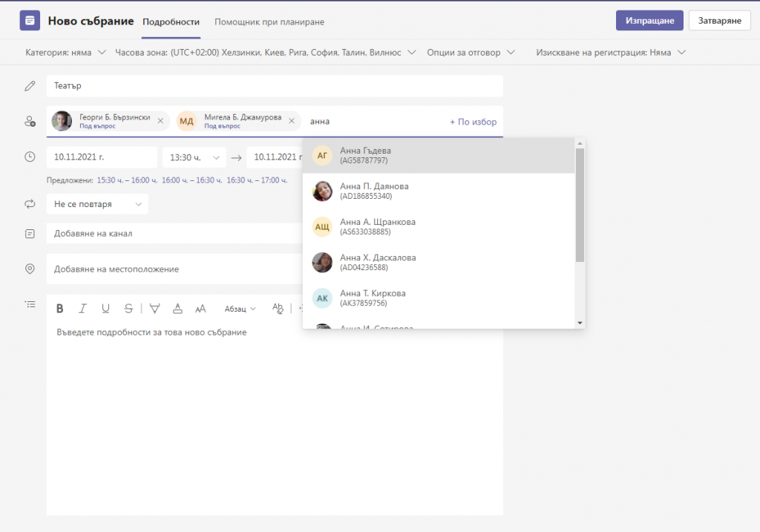This screenshot has width=760, height=532.
Task: Toggle italic formatting
Action: pyautogui.click(x=83, y=309)
